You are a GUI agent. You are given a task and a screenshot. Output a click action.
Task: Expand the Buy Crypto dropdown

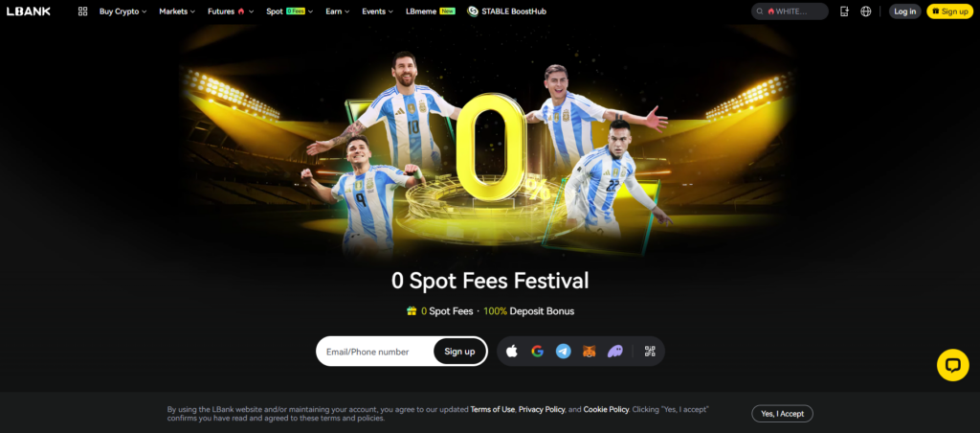click(123, 11)
